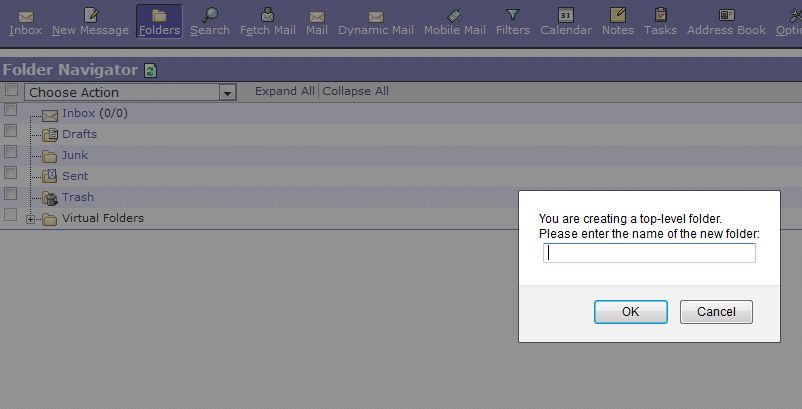Toggle the select-all checkbox beside Choose Action

(x=11, y=91)
